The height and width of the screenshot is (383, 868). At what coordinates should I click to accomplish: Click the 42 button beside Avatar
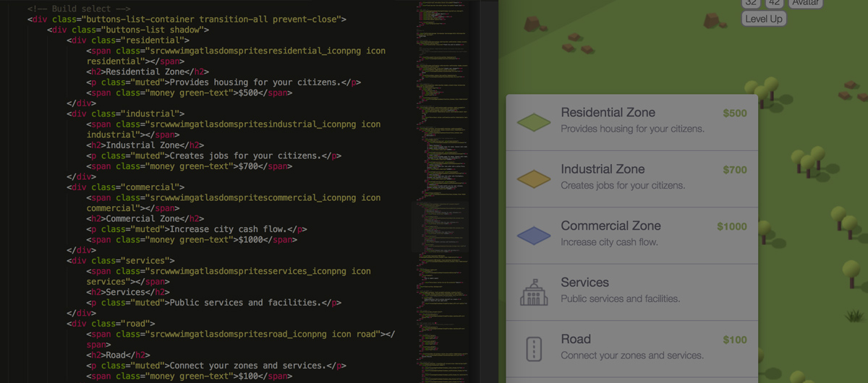tap(774, 3)
